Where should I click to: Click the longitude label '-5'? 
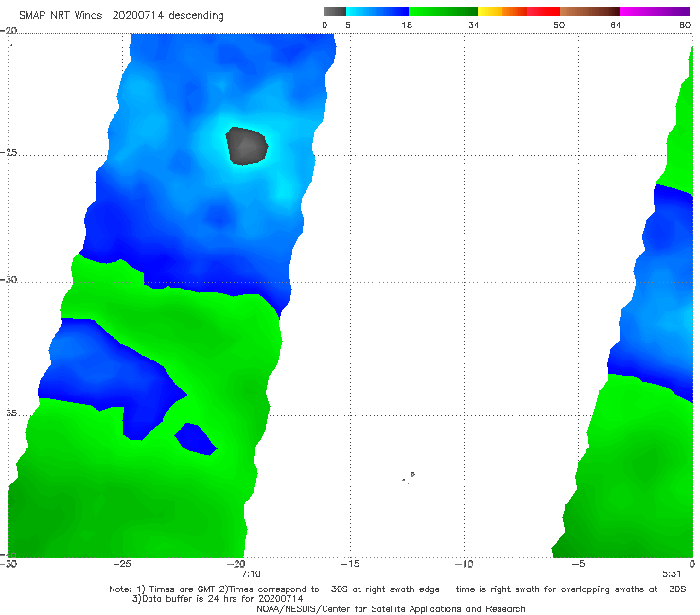click(578, 564)
